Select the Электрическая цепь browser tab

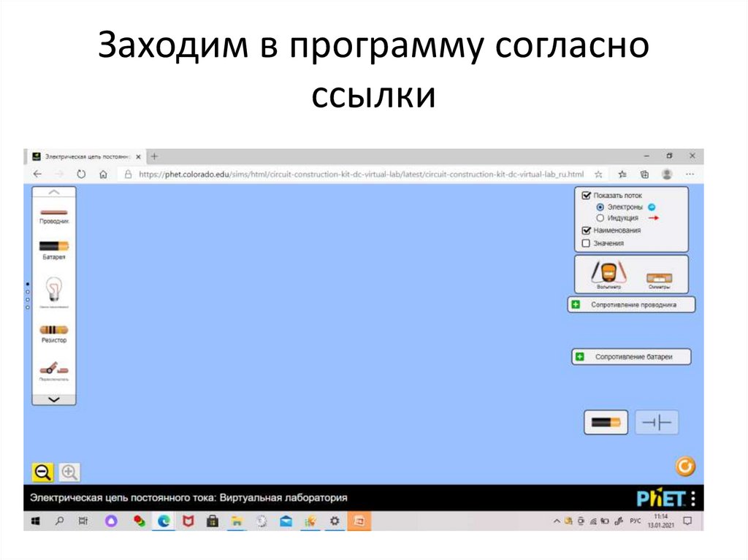tap(86, 156)
